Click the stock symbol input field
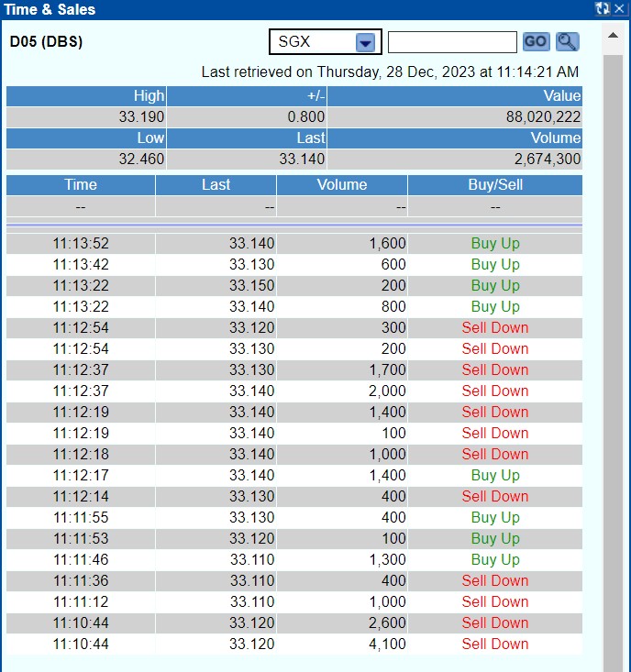631x672 pixels. click(x=452, y=42)
